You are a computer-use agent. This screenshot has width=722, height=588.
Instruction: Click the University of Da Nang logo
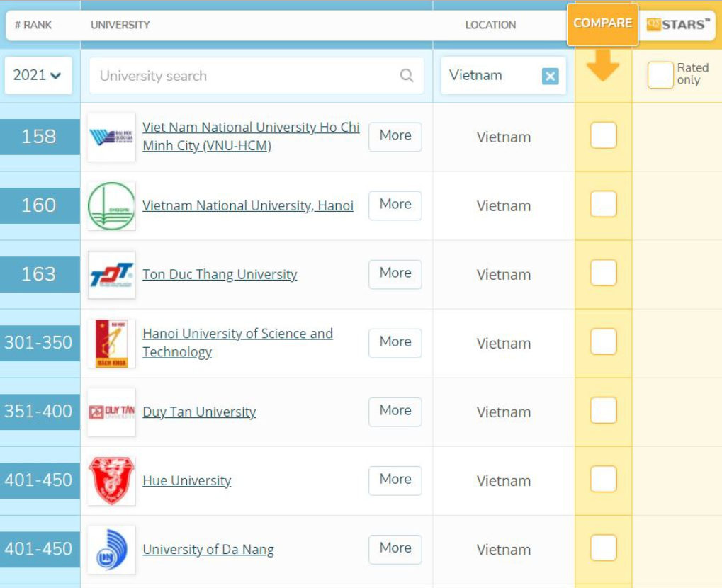click(111, 550)
